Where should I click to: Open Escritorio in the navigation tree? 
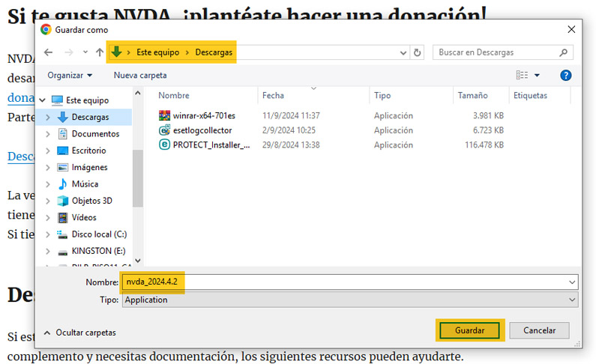pos(89,151)
